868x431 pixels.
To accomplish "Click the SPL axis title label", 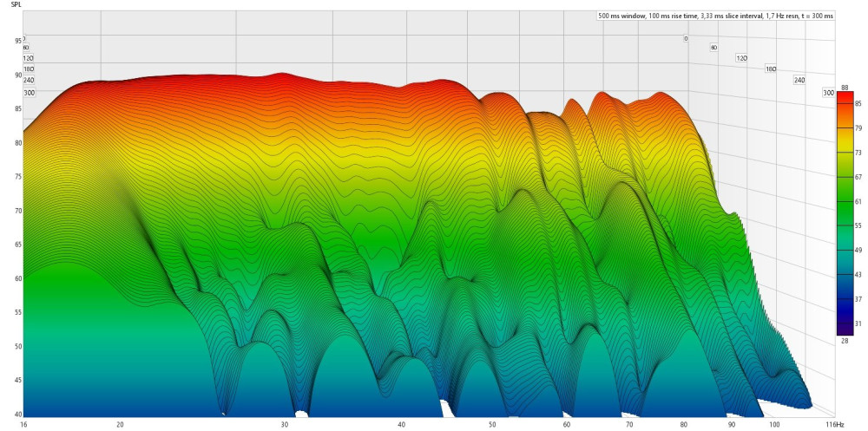I will pos(17,5).
